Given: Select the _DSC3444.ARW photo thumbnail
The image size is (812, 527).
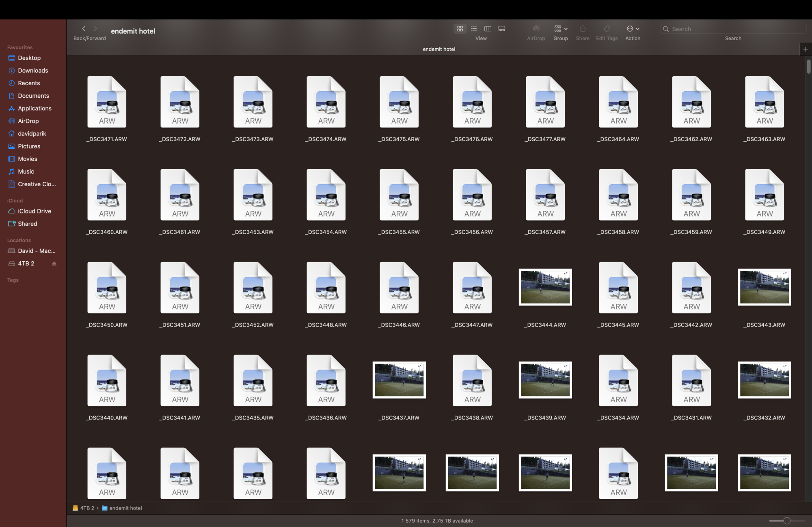Looking at the screenshot, I should click(545, 287).
